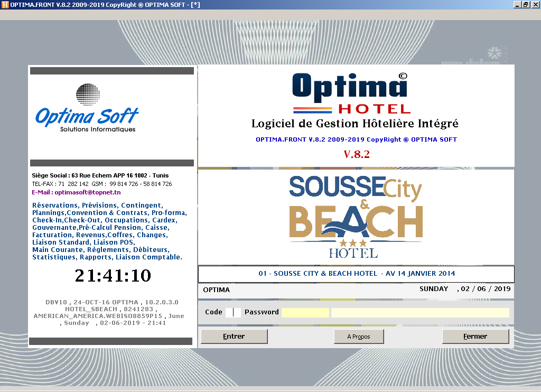This screenshot has width=541, height=392.
Task: Click the blue OPTIMA.FRONT V.8.2 copyright line
Action: [x=356, y=139]
